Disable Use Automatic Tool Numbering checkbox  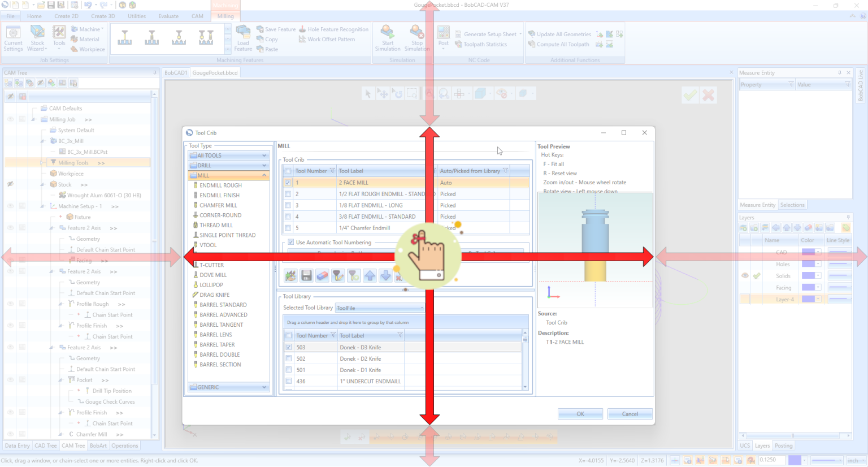coord(291,243)
